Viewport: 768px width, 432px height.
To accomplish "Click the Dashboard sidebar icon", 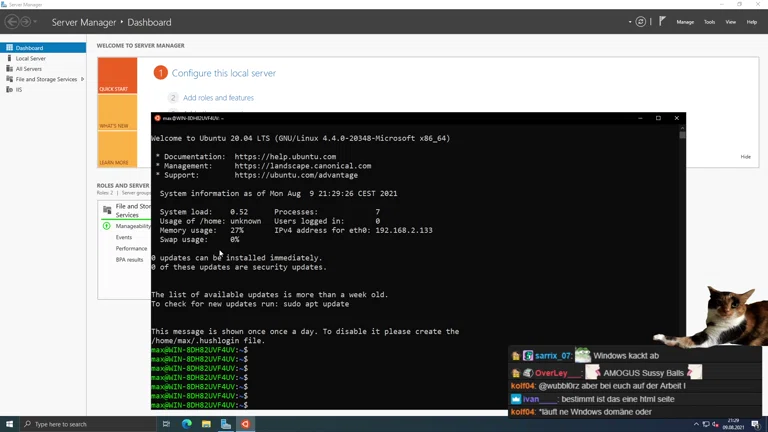I will click(9, 48).
